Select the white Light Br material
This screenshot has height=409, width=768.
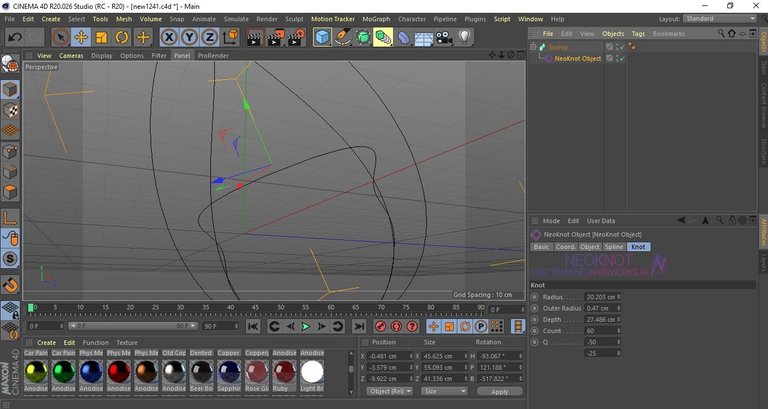tap(312, 373)
